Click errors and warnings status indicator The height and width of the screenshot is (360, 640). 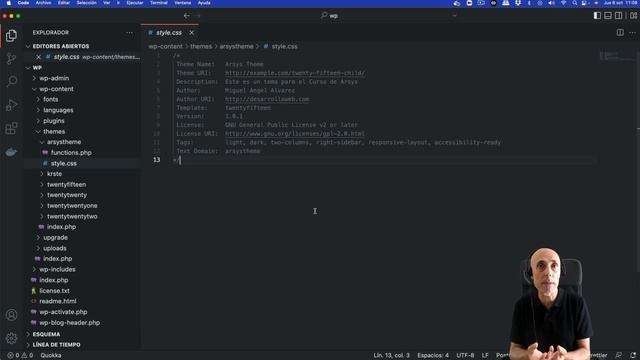pos(20,356)
